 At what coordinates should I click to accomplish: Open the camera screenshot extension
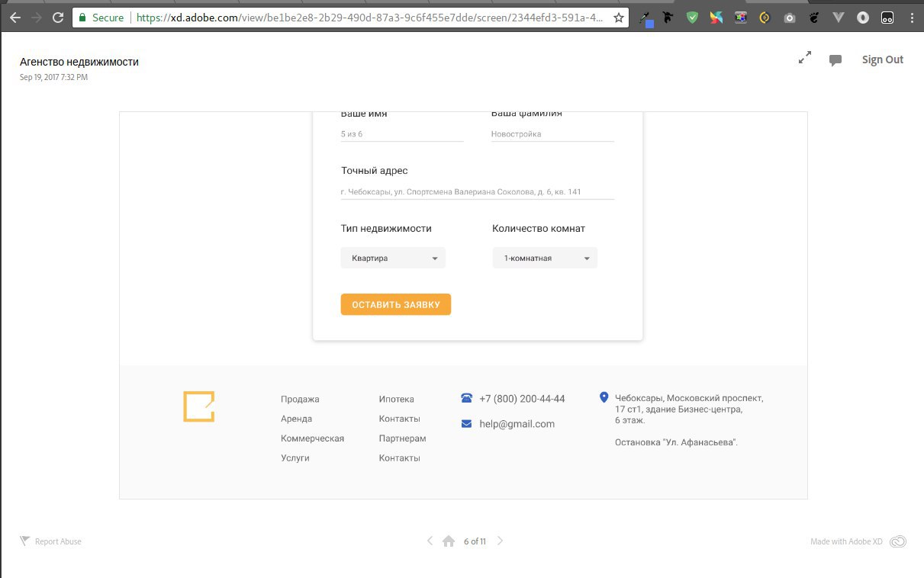click(790, 17)
